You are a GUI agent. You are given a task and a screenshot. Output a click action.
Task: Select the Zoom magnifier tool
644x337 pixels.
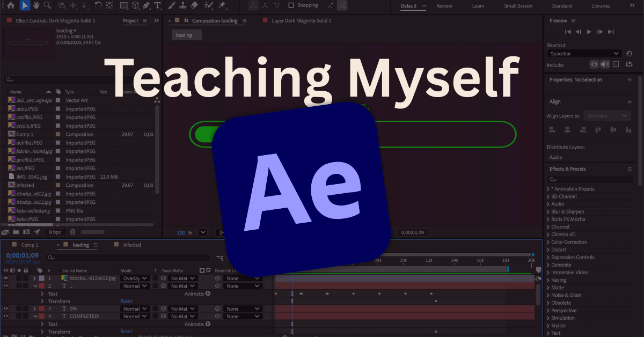[47, 6]
